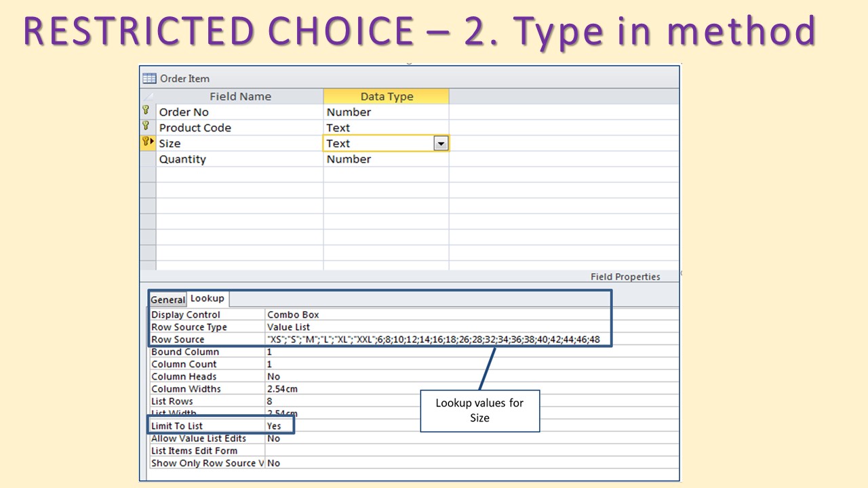Click the Column Heads No value
868x488 pixels.
point(274,376)
